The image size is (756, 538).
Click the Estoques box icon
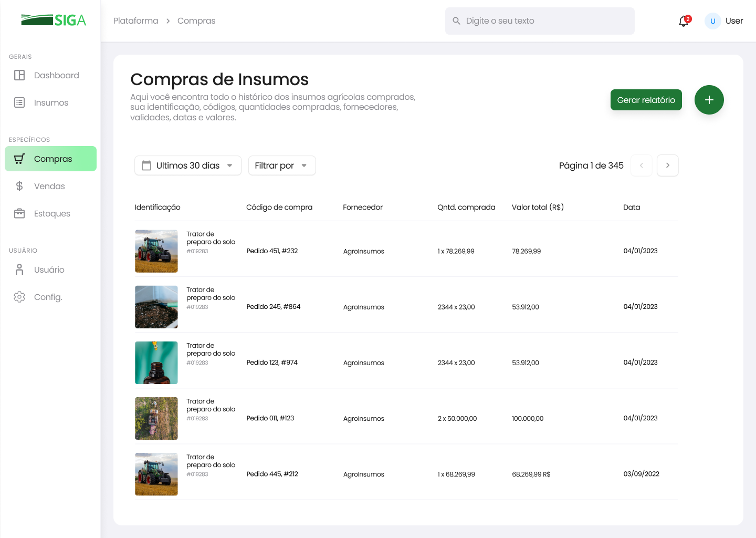[x=19, y=213]
